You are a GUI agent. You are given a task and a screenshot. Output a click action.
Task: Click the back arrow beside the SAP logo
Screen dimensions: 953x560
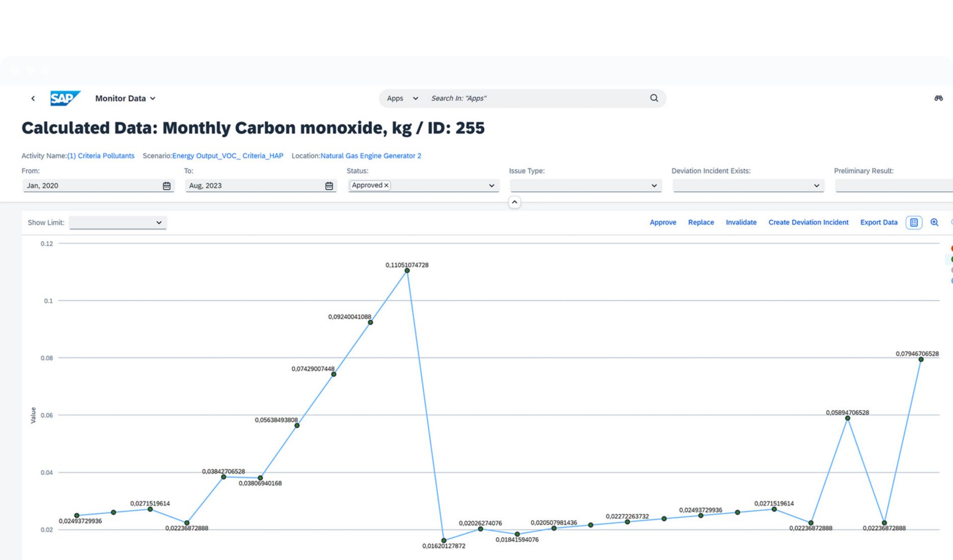(x=33, y=98)
